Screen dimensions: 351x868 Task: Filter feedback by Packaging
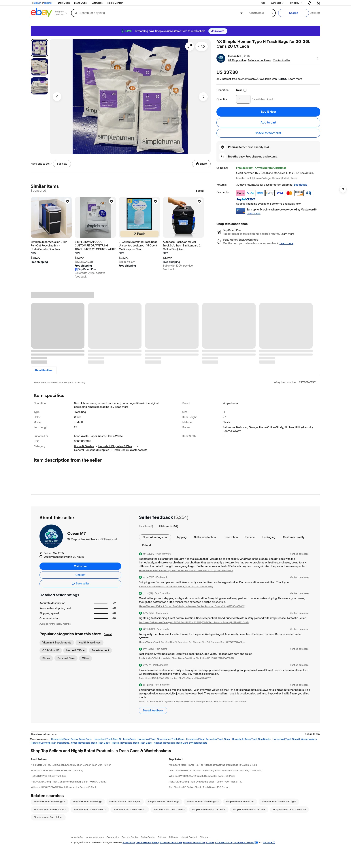click(269, 537)
